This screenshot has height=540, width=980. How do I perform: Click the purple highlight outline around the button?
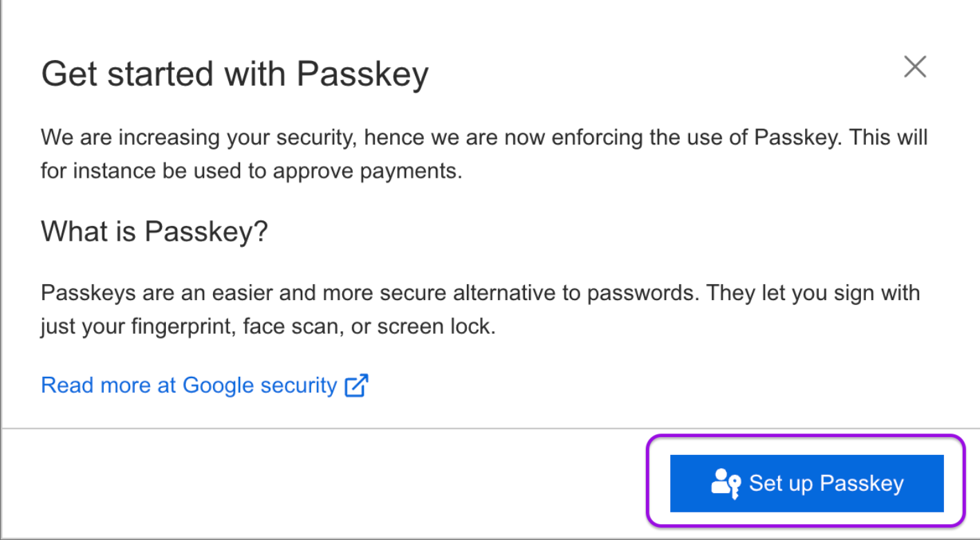tap(805, 436)
